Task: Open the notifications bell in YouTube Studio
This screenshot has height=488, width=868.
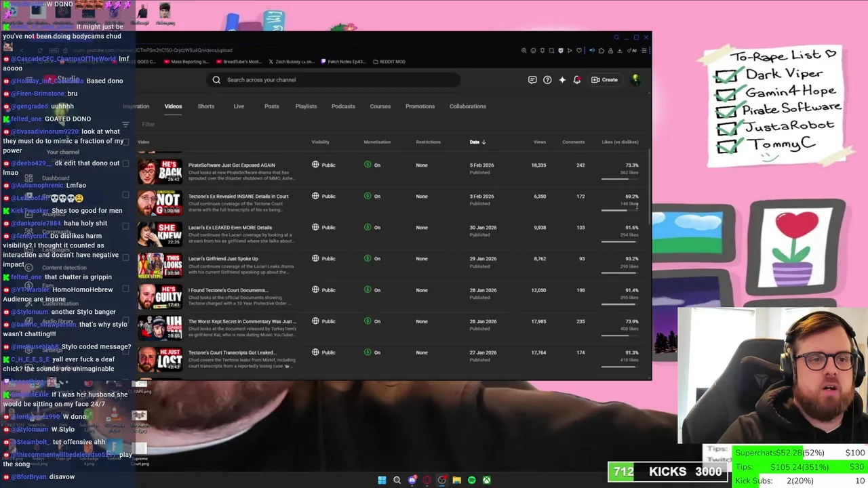Action: (577, 80)
